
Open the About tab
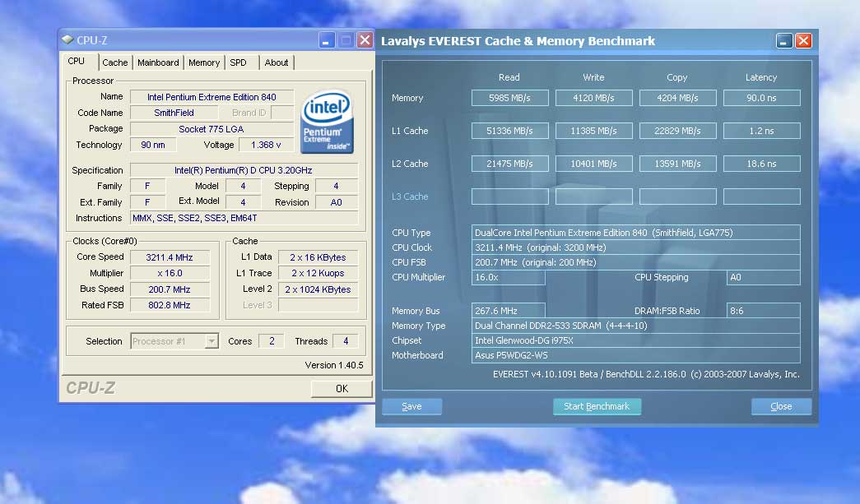277,62
